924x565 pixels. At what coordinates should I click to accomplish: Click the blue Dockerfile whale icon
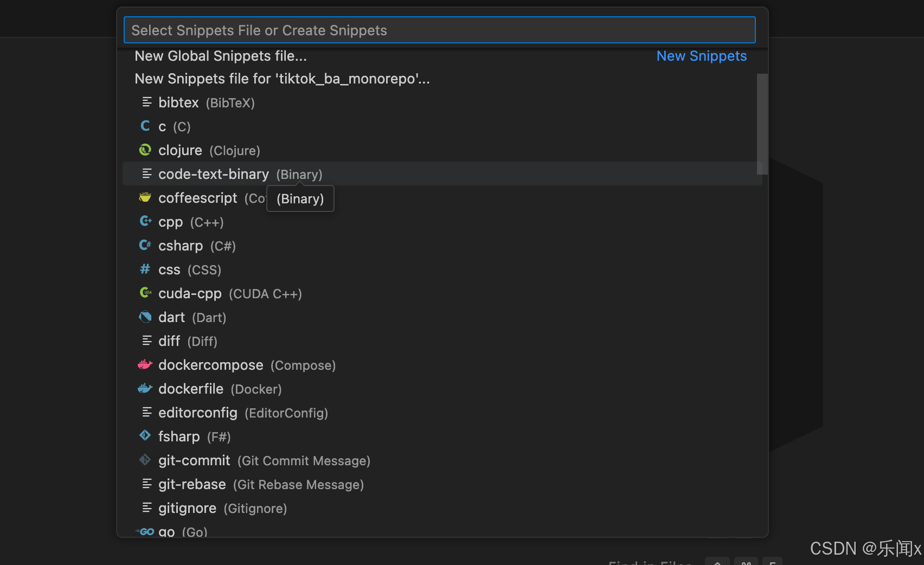[x=145, y=388]
